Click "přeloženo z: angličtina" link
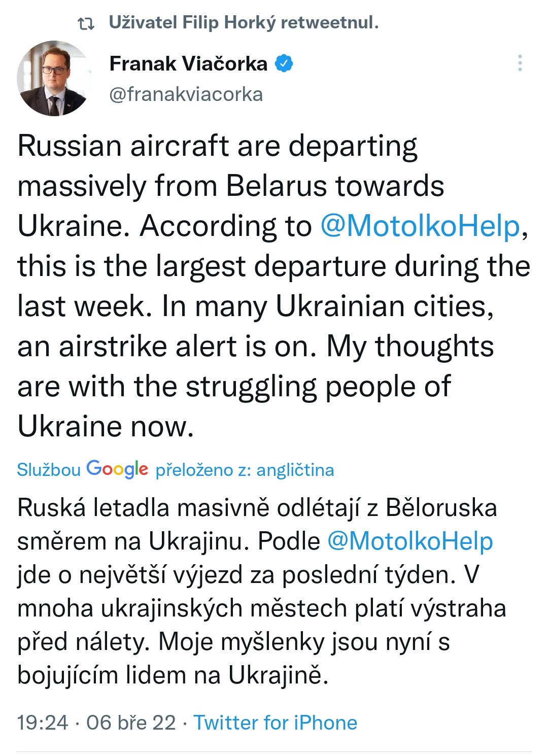This screenshot has width=548, height=756. point(245,470)
